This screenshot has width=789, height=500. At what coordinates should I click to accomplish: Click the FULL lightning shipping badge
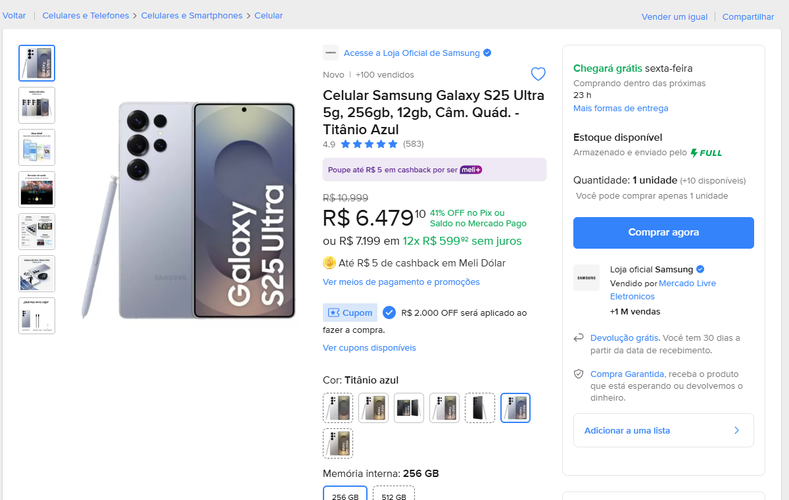(706, 152)
